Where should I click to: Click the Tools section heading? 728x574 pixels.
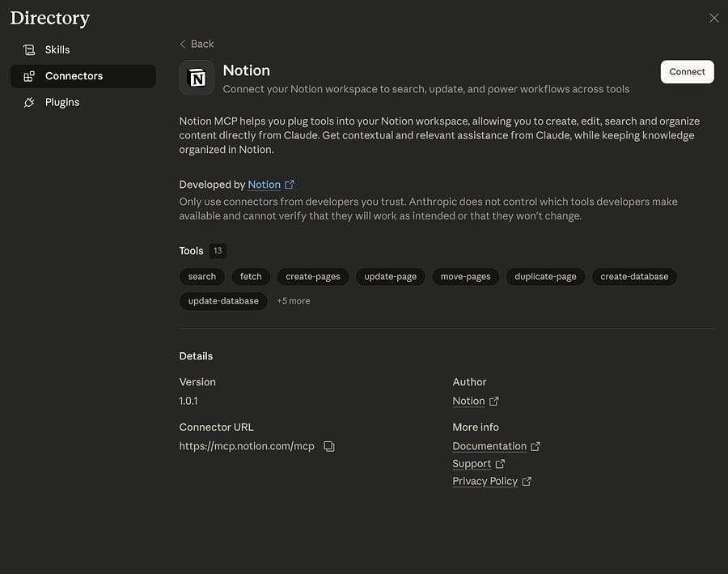(x=191, y=251)
